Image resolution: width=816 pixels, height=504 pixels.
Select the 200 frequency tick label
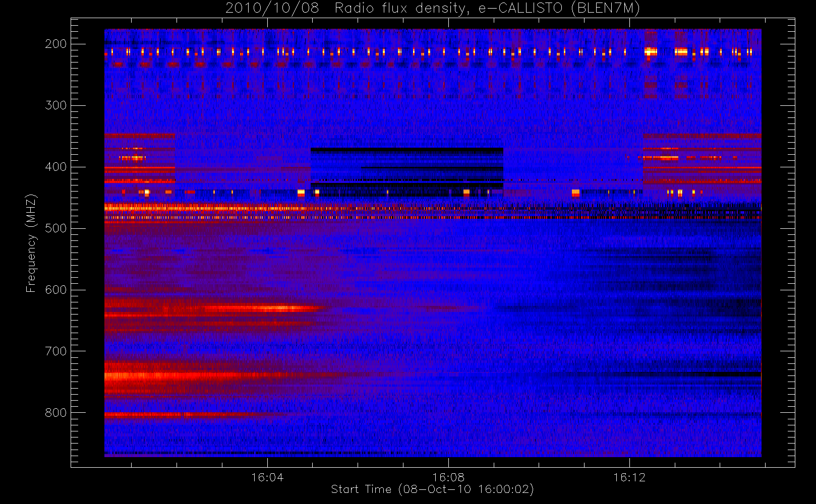56,44
